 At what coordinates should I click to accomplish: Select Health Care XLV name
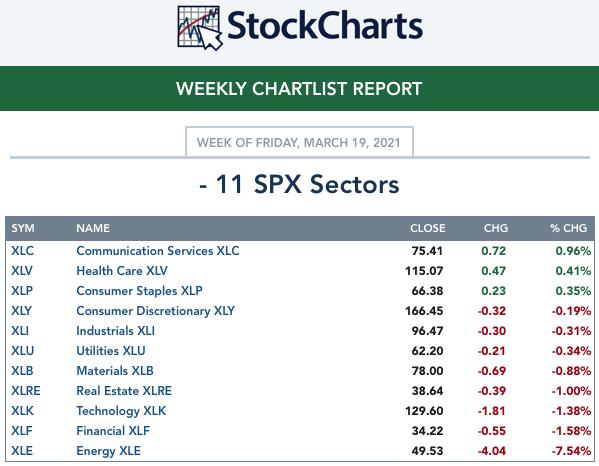pyautogui.click(x=122, y=271)
